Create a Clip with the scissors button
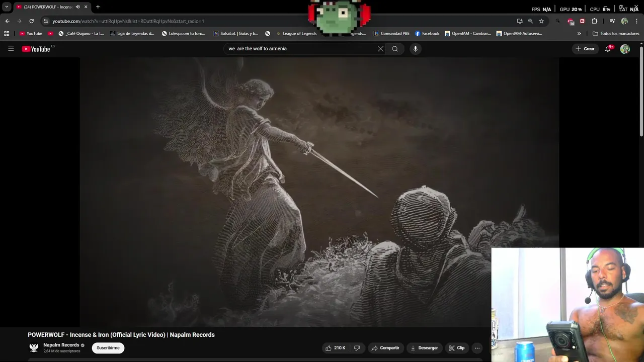Viewport: 644px width, 362px height. (457, 348)
